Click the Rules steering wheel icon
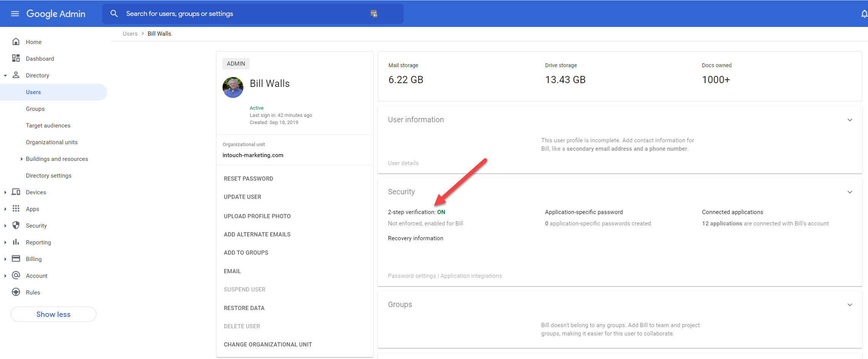The height and width of the screenshot is (359, 868). (16, 292)
